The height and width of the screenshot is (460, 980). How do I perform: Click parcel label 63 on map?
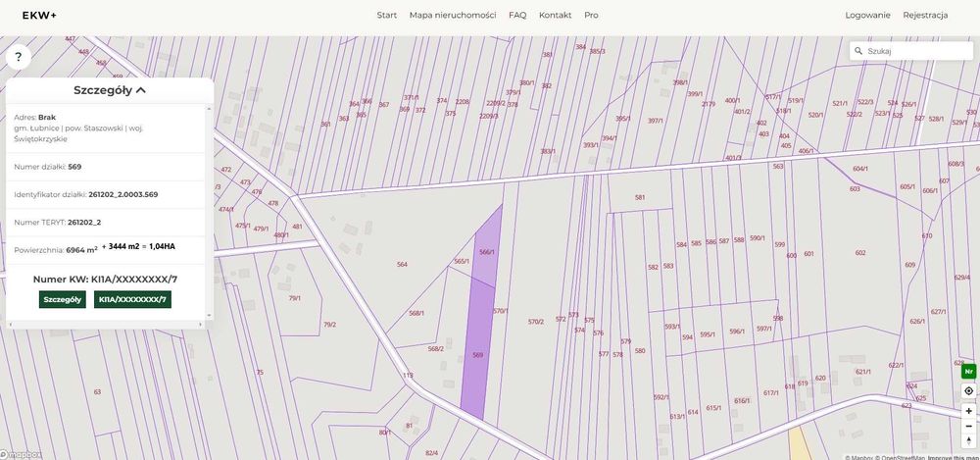click(x=97, y=391)
